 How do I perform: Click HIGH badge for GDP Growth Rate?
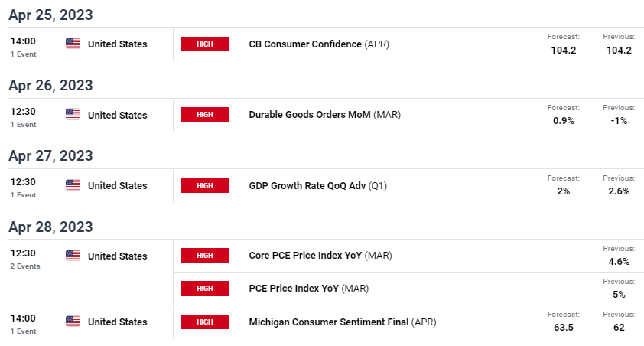tap(205, 185)
